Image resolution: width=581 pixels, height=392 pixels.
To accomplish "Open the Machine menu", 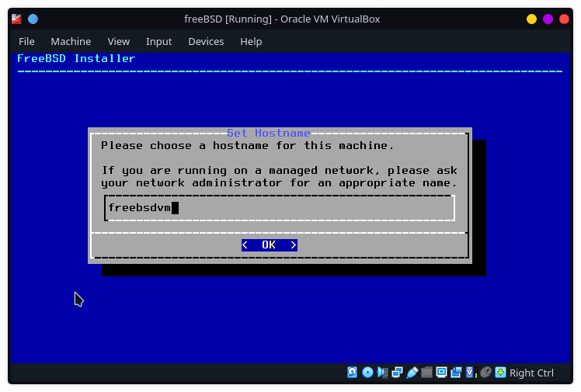I will click(x=71, y=41).
